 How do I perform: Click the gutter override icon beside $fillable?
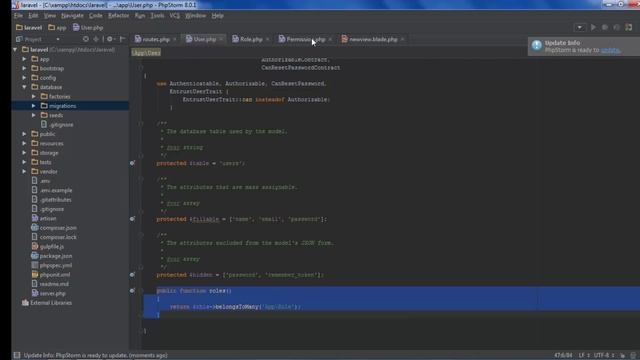(x=132, y=219)
